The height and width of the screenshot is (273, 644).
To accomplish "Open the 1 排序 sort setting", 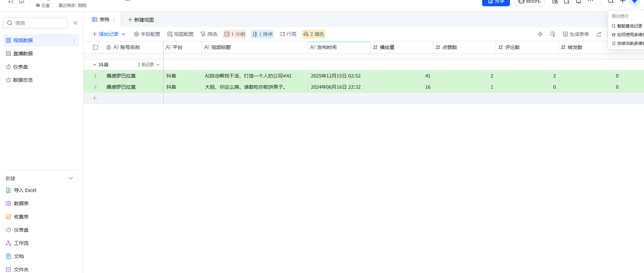I will [262, 34].
